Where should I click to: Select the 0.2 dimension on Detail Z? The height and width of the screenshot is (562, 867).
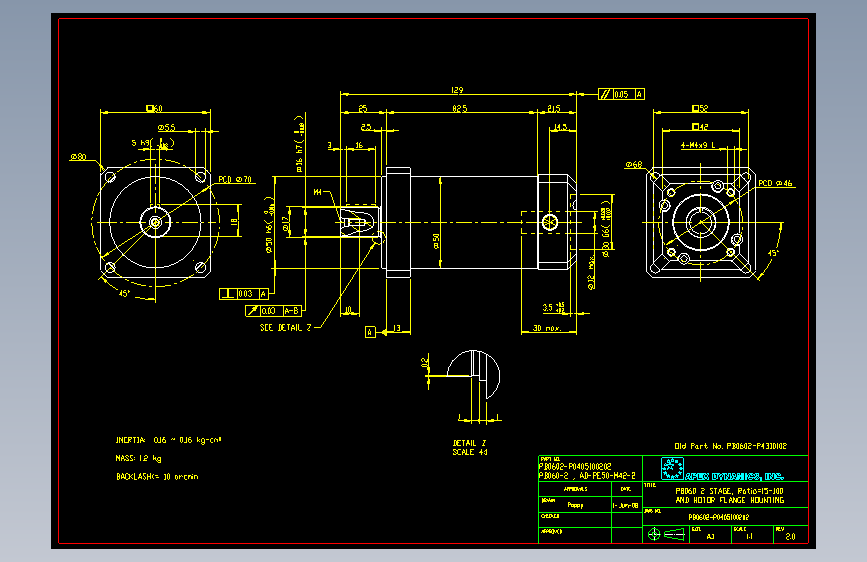click(x=425, y=362)
